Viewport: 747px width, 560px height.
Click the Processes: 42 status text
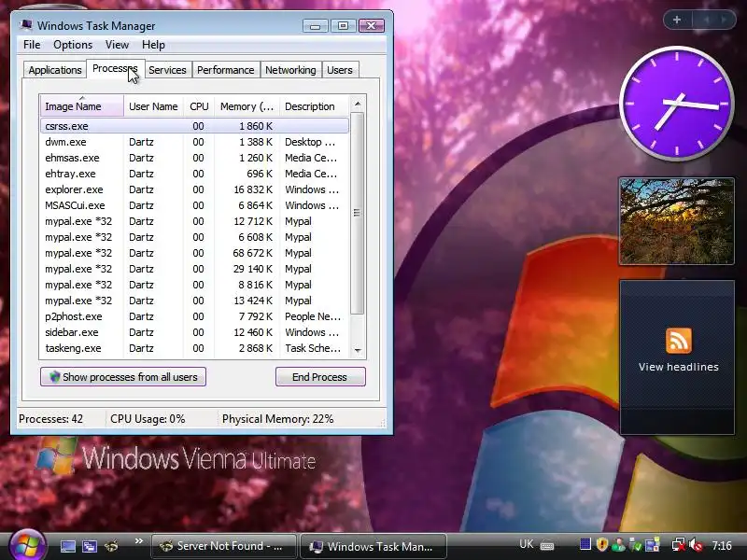click(x=50, y=419)
